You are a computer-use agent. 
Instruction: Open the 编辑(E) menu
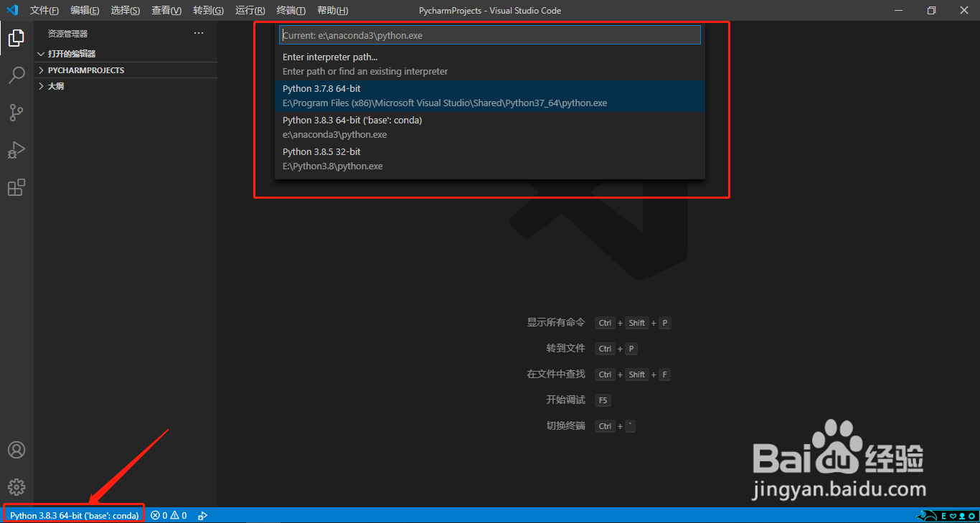point(85,11)
